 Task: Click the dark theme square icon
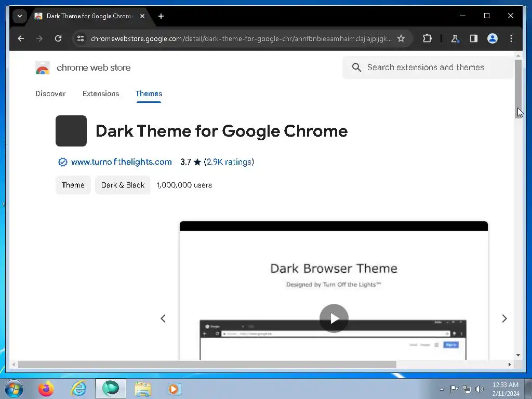click(71, 131)
